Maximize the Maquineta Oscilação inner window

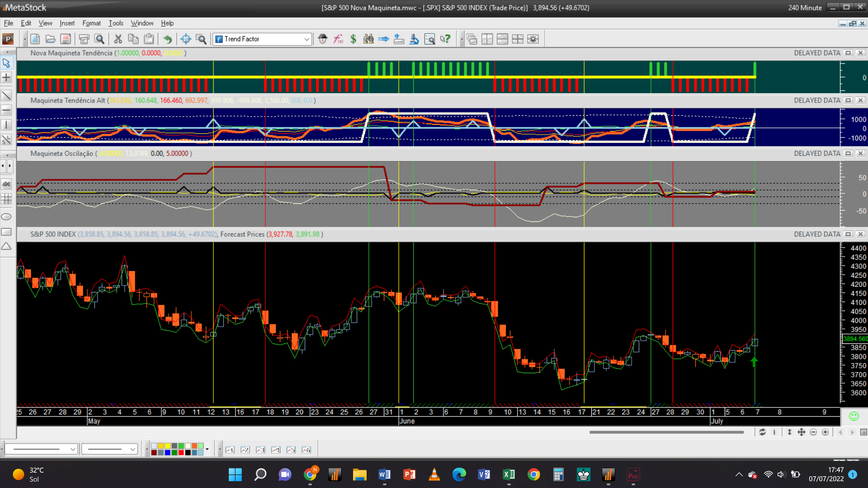pyautogui.click(x=848, y=154)
